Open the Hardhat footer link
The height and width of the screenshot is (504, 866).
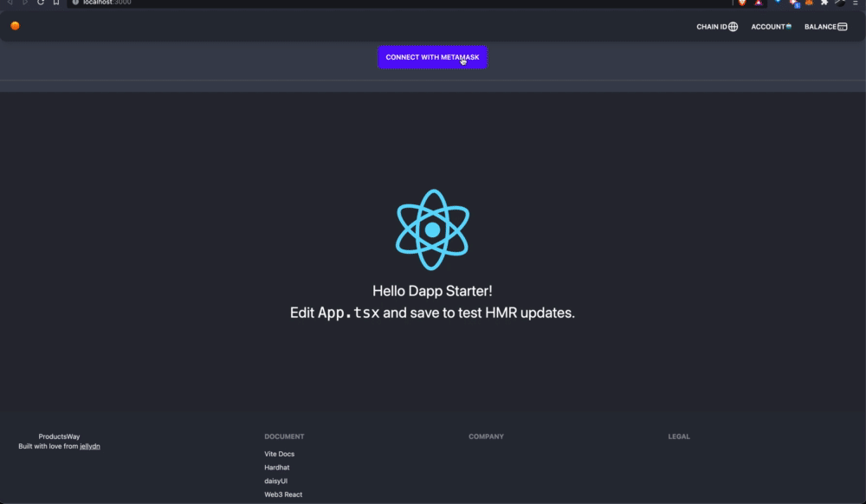277,468
